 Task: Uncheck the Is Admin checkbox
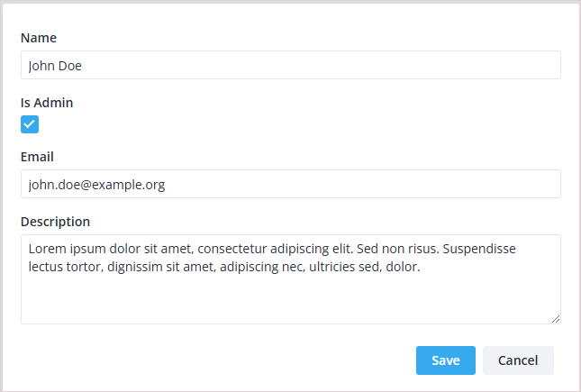pos(30,124)
